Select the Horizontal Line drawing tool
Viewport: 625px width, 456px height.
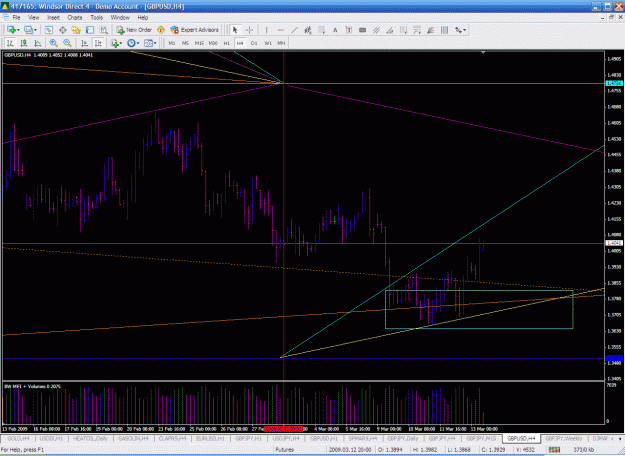(x=280, y=30)
